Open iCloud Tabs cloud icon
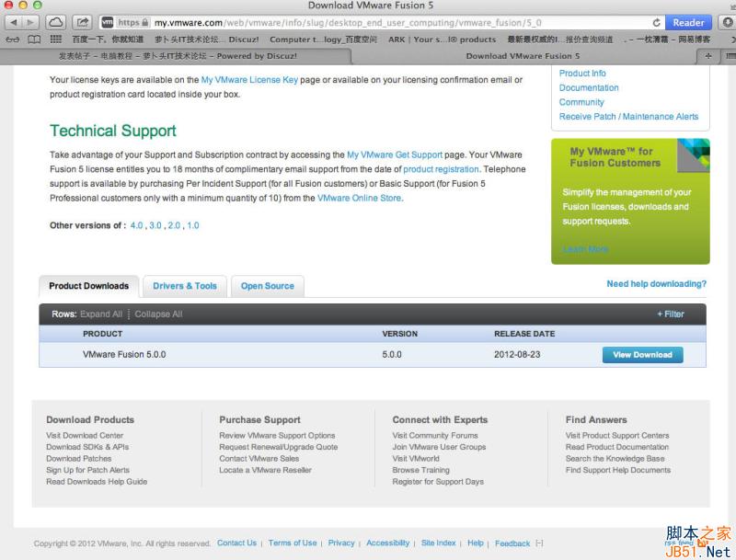Image resolution: width=736 pixels, height=560 pixels. [x=56, y=22]
